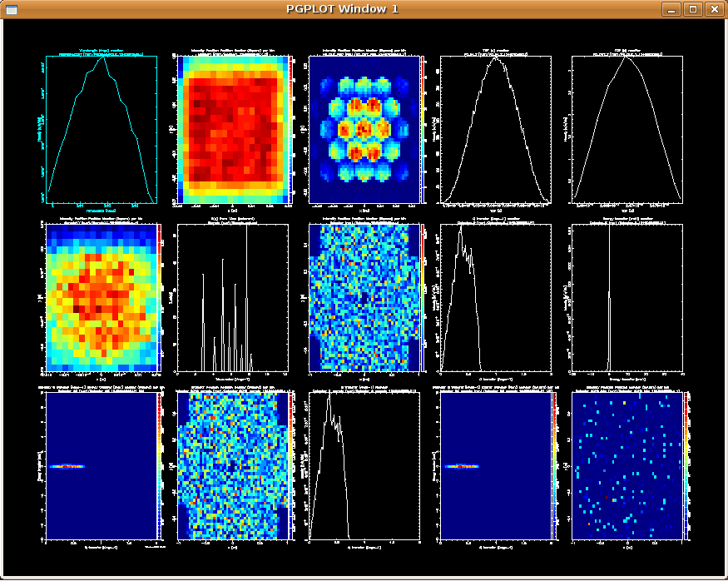Click bottom-left plot with horizontal bright streak
This screenshot has width=728, height=581.
coord(102,466)
